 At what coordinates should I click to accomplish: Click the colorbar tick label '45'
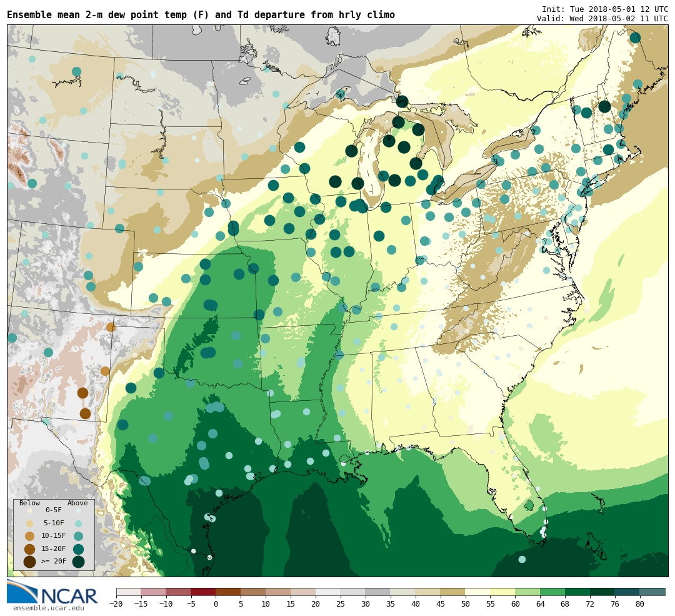pyautogui.click(x=441, y=604)
